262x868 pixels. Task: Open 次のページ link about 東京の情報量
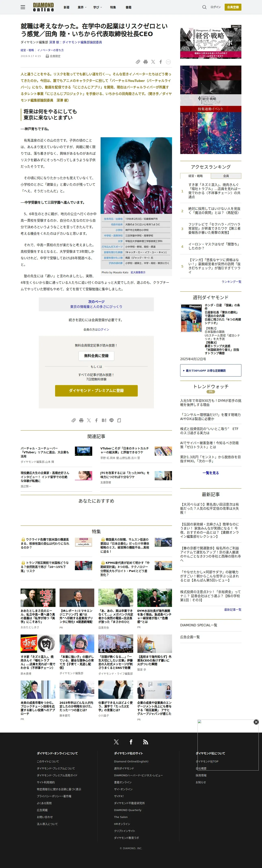pos(96,304)
